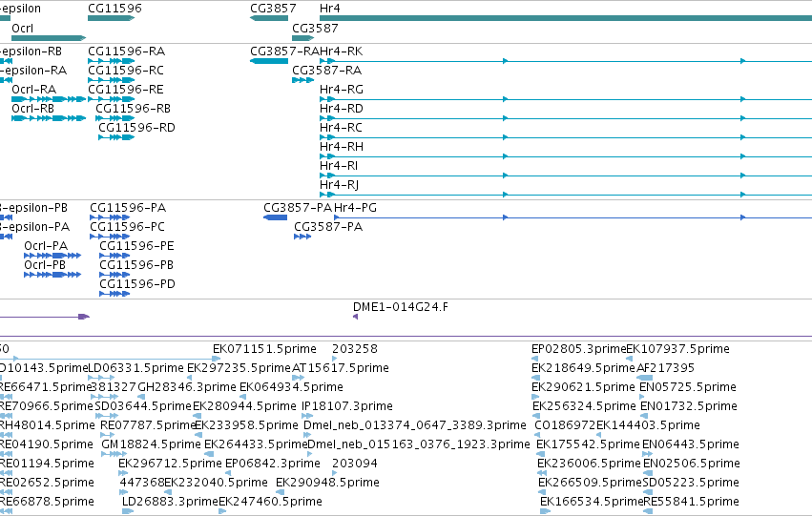Select EST LD26883.3prime

pyautogui.click(x=128, y=511)
